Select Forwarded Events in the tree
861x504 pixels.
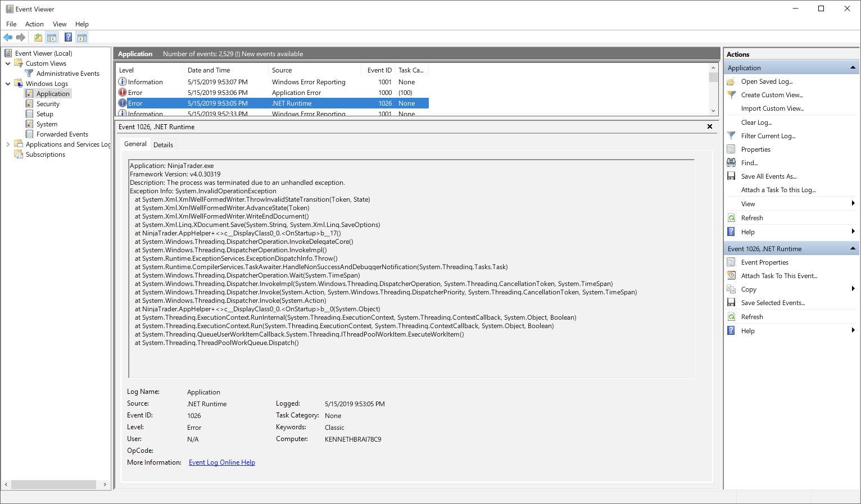point(62,134)
